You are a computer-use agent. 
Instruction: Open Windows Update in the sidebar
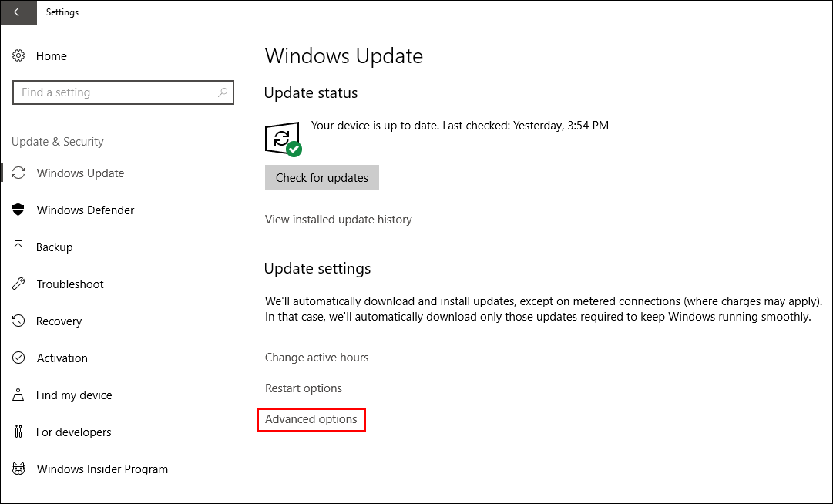point(80,173)
